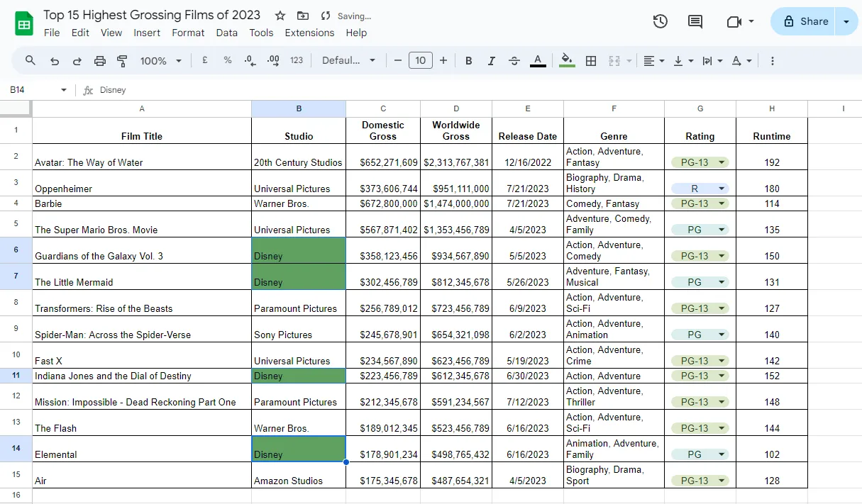
Task: Toggle strikethrough formatting
Action: coord(514,61)
